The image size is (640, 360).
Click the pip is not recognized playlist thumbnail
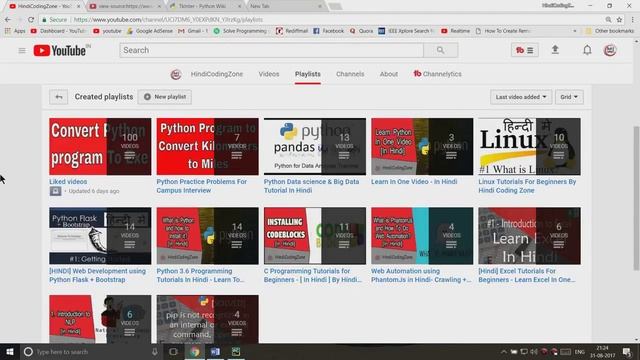pyautogui.click(x=207, y=319)
